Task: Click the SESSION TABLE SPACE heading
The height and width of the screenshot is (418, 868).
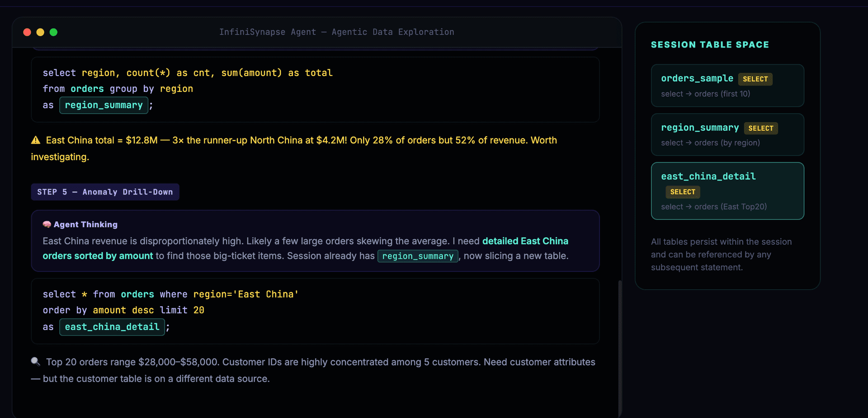Action: coord(709,45)
